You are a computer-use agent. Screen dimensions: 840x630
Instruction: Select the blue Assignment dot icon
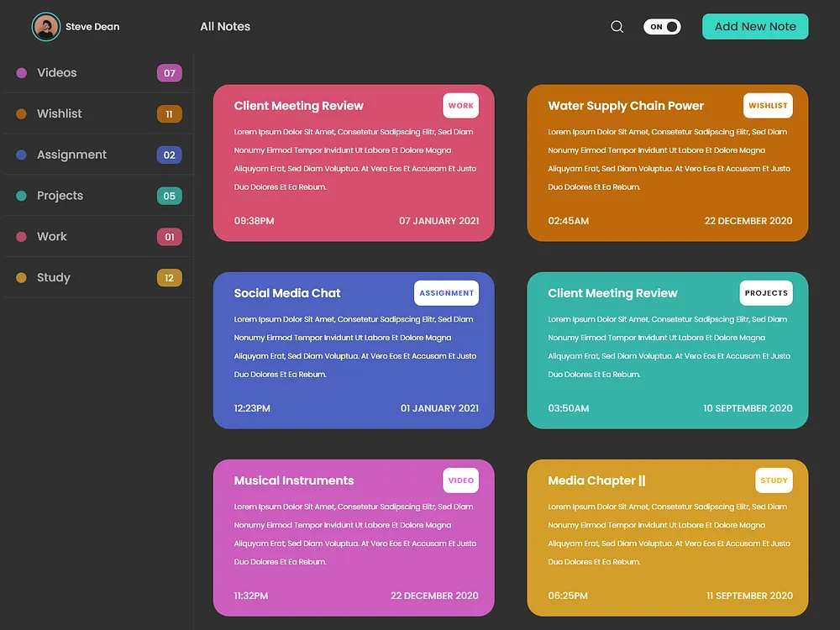pyautogui.click(x=21, y=155)
